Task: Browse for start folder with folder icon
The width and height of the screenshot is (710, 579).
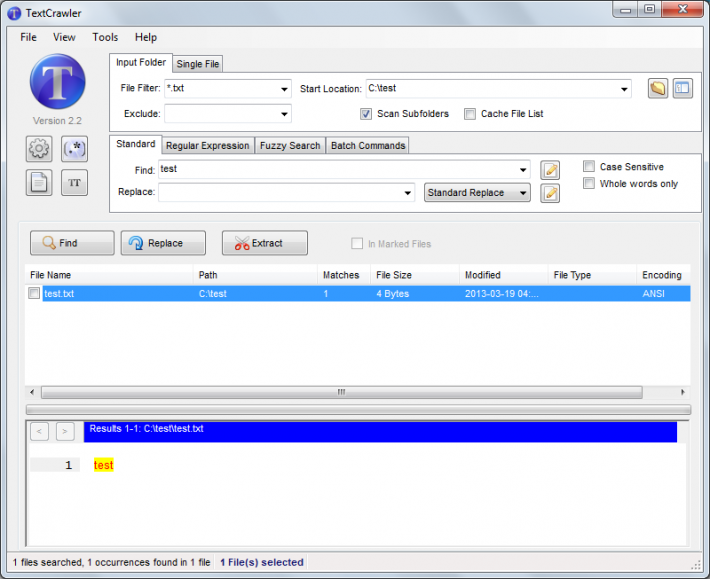Action: point(657,88)
